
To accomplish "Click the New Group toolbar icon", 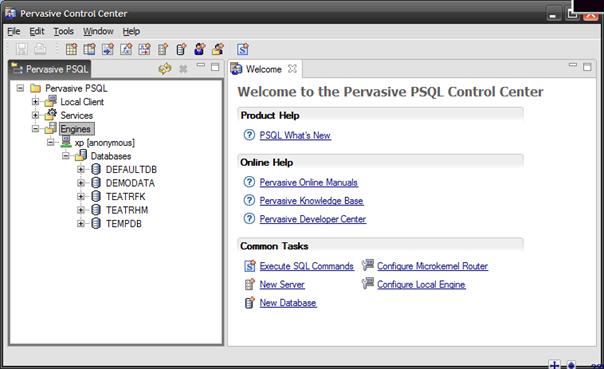I will (x=218, y=49).
